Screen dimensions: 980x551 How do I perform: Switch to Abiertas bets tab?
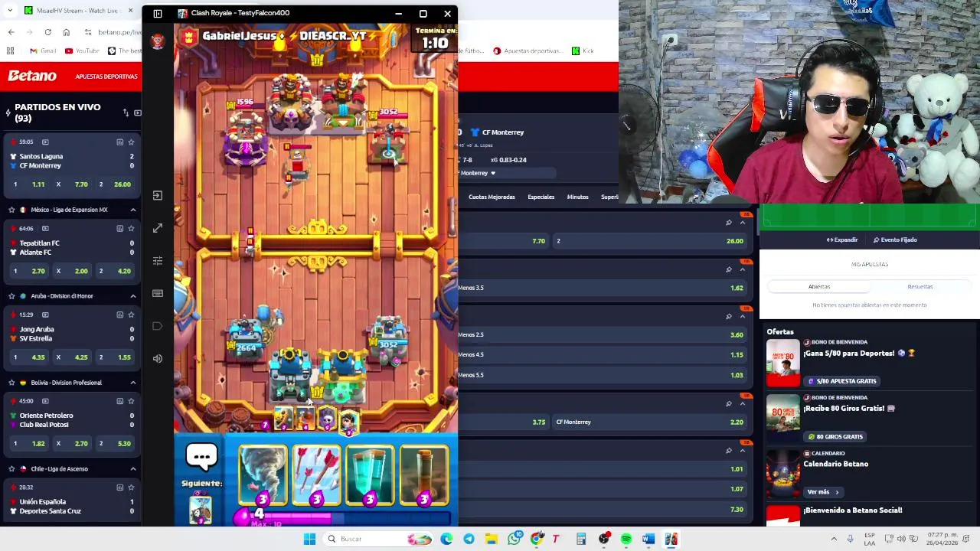[819, 286]
